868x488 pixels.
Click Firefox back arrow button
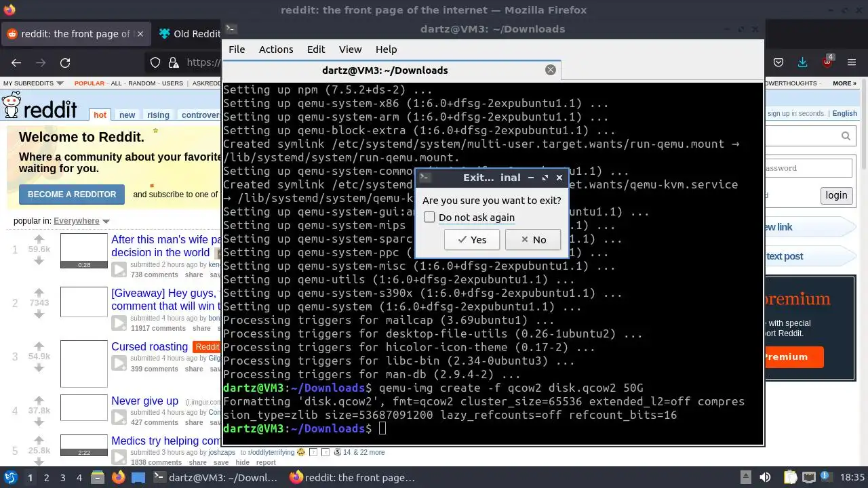coord(16,62)
